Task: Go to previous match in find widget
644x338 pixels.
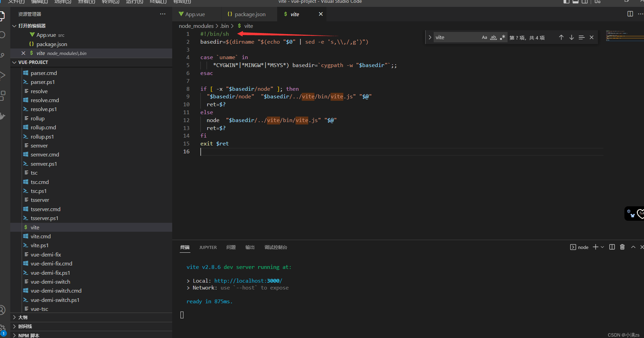Action: pos(561,37)
